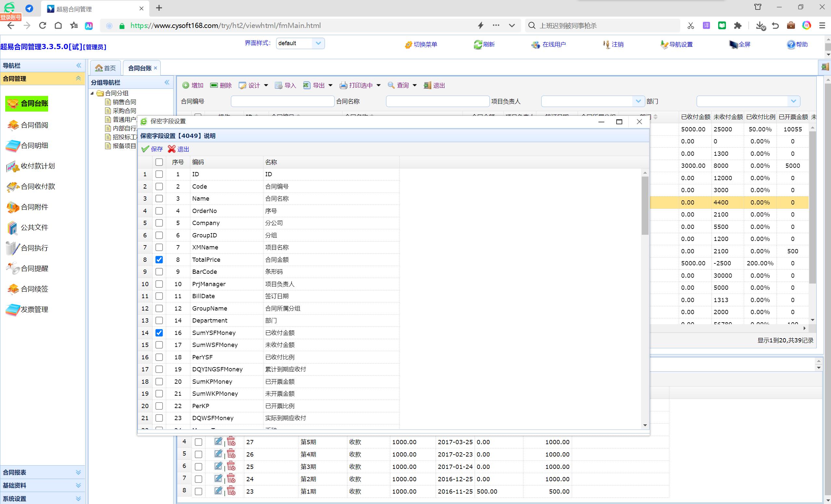The image size is (831, 504).
Task: Click edit icon for row 第5期
Action: click(x=218, y=441)
